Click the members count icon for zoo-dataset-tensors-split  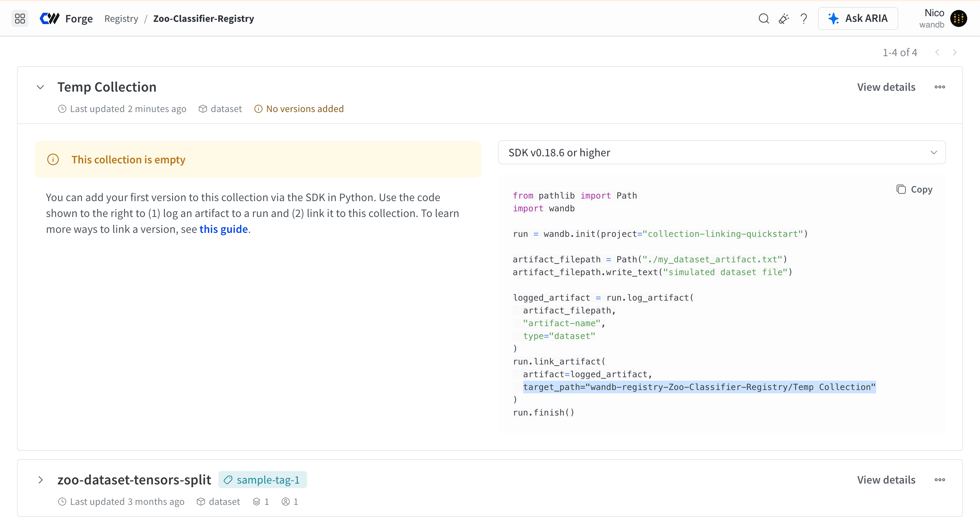[285, 502]
